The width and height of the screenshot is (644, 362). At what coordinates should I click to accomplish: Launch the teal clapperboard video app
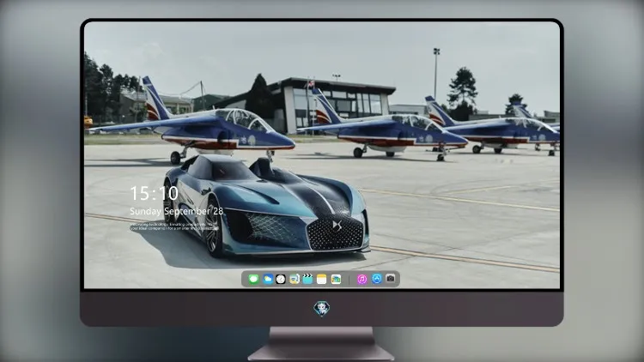click(x=307, y=279)
